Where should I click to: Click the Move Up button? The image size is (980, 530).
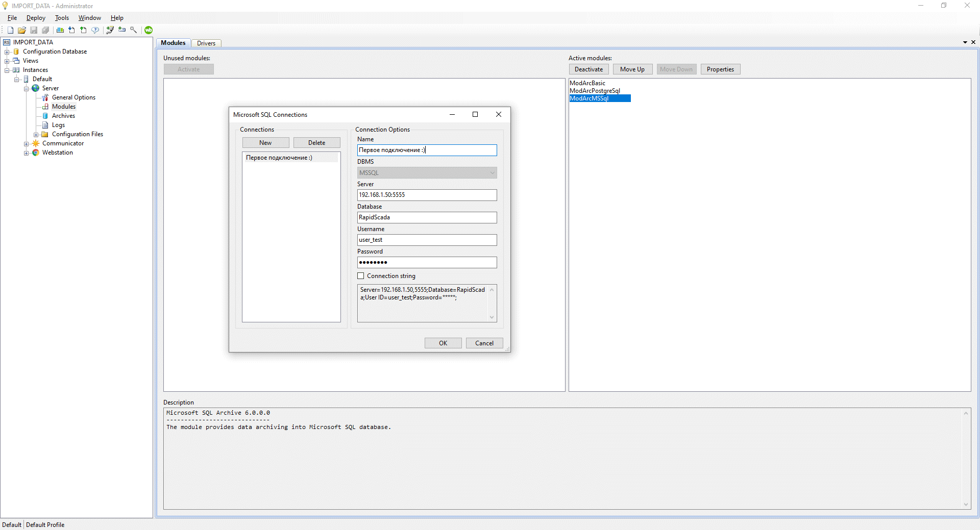[x=632, y=69]
